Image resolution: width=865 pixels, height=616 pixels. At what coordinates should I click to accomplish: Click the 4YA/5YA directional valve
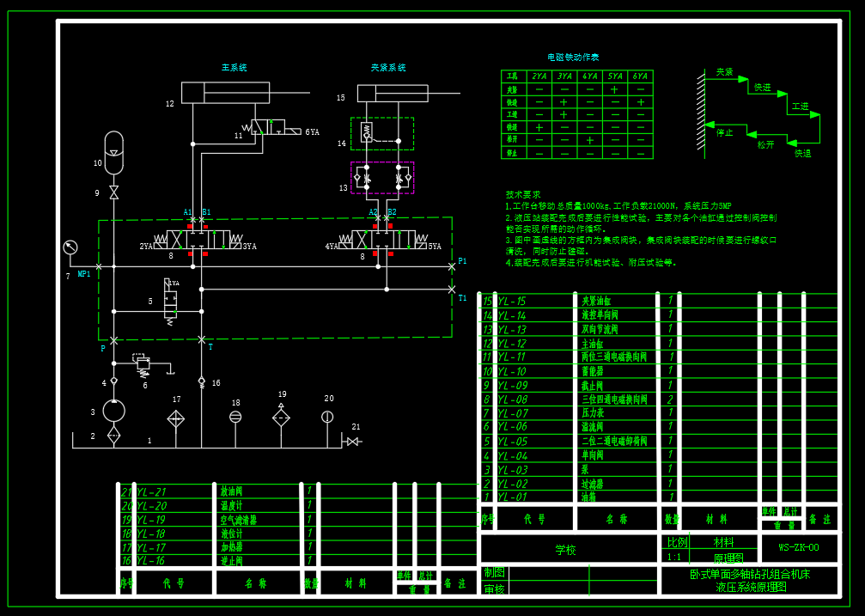click(383, 240)
